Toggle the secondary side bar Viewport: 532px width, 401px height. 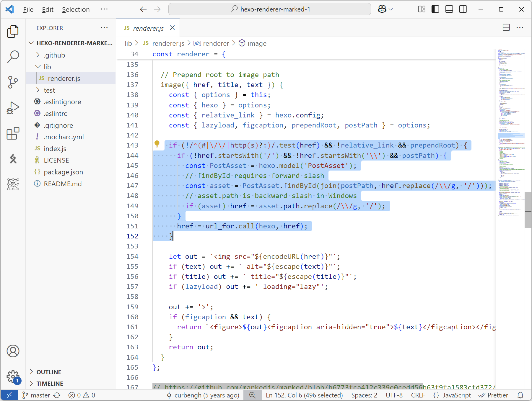pos(463,9)
